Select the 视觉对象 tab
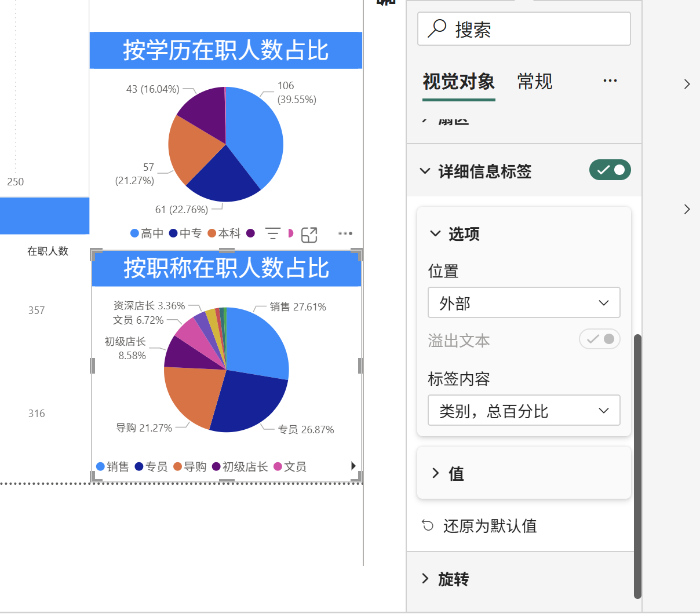 click(x=458, y=82)
